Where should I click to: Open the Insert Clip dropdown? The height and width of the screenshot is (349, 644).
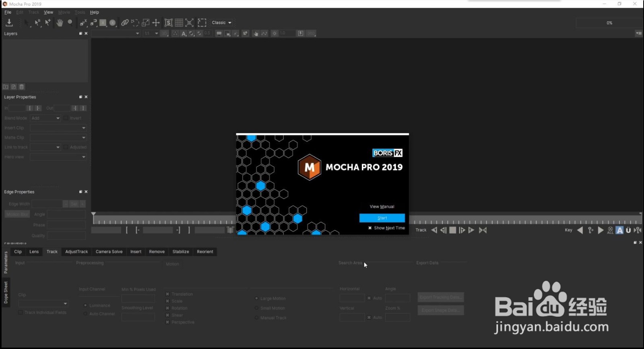(x=58, y=128)
